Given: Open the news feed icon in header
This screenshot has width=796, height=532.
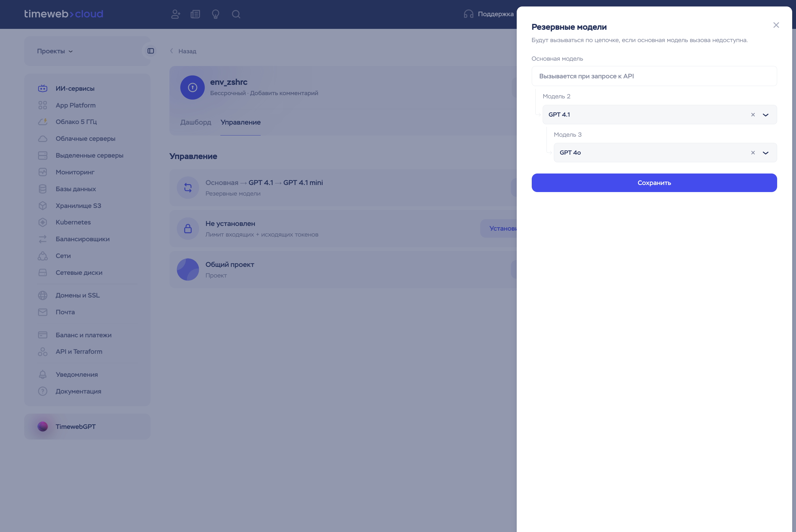Looking at the screenshot, I should [x=195, y=14].
